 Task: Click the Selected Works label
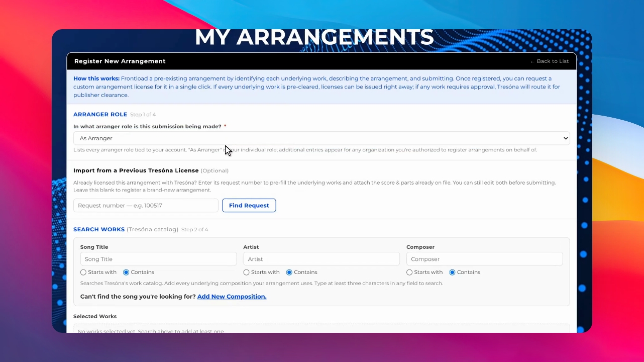pyautogui.click(x=95, y=316)
